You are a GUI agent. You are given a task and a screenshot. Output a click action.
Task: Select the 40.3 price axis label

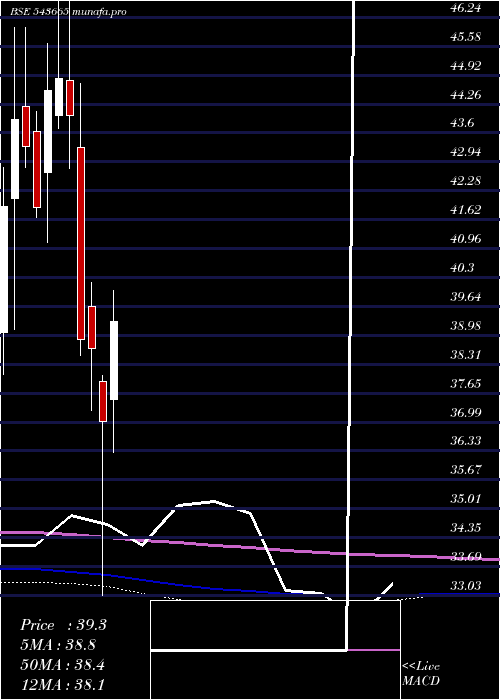point(463,268)
